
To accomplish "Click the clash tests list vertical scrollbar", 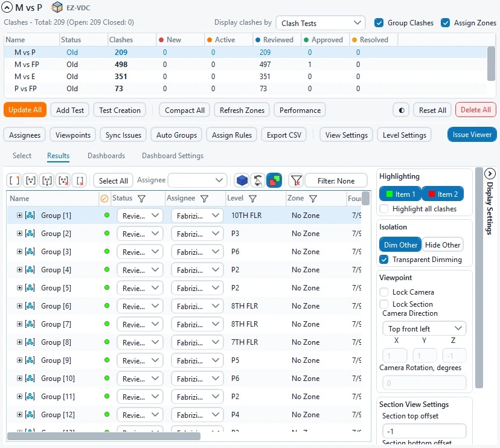I will pos(491,63).
